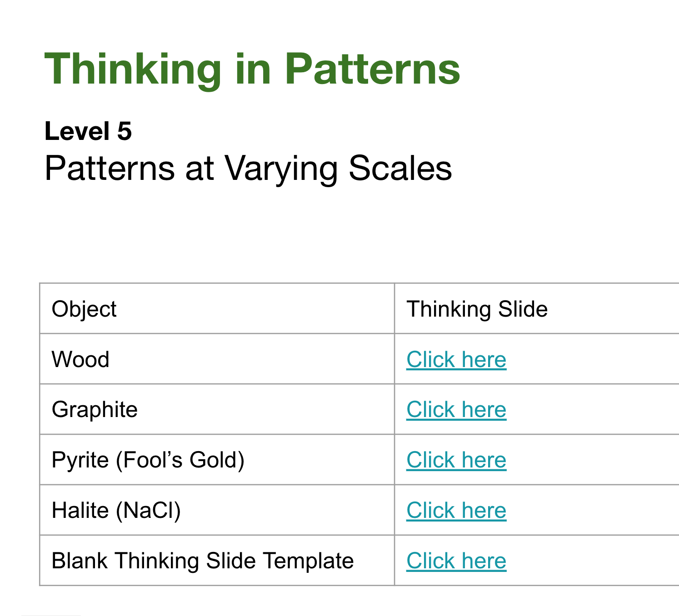The width and height of the screenshot is (679, 616).
Task: Click the Pyrite (Fool's Gold) cell text
Action: pos(148,460)
